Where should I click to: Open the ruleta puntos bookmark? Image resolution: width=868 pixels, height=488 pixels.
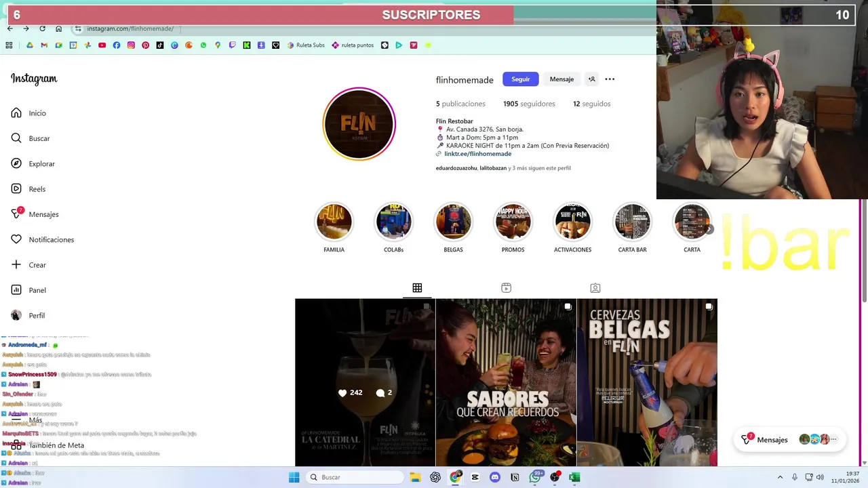tap(353, 45)
